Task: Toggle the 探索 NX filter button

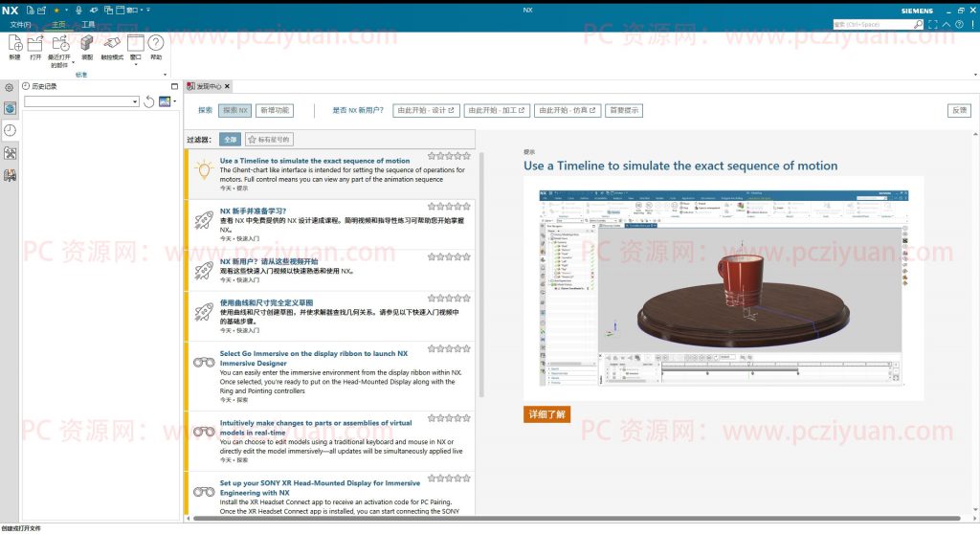Action: coord(235,111)
